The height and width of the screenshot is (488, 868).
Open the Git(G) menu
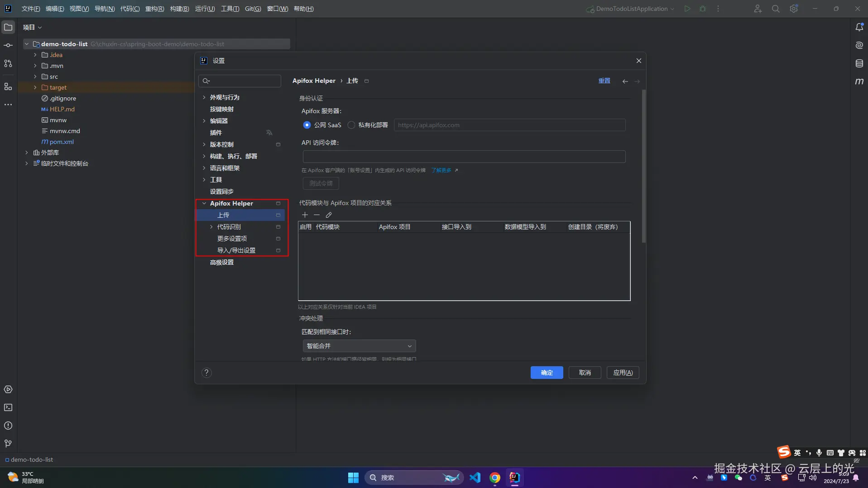[x=253, y=9]
